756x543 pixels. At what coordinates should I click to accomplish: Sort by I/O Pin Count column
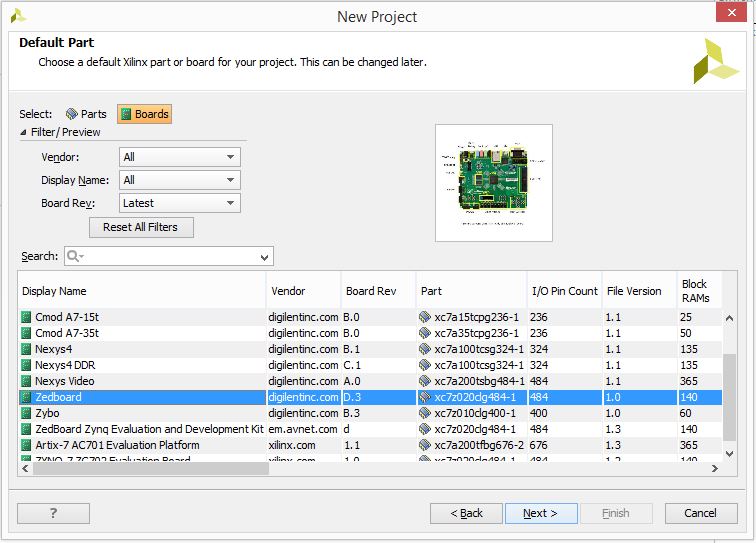click(x=565, y=291)
